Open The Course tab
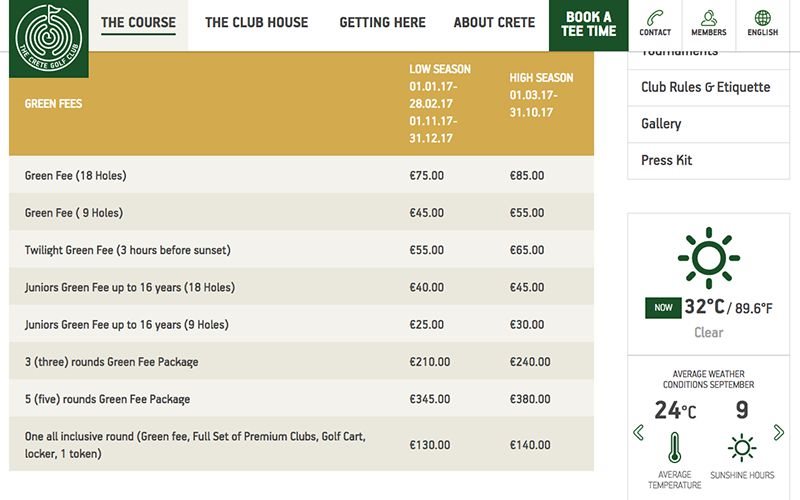800x500 pixels. coord(138,23)
